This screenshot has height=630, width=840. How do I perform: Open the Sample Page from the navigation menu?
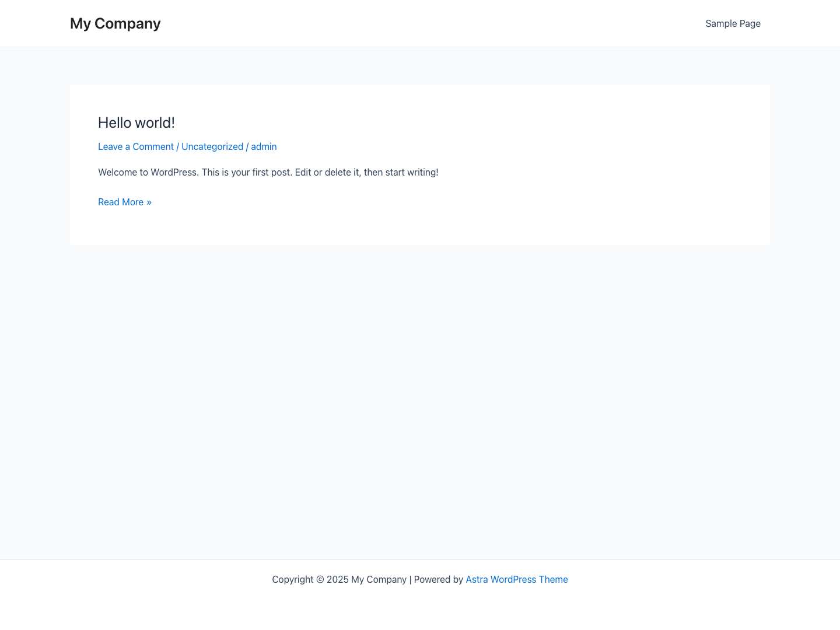point(733,23)
